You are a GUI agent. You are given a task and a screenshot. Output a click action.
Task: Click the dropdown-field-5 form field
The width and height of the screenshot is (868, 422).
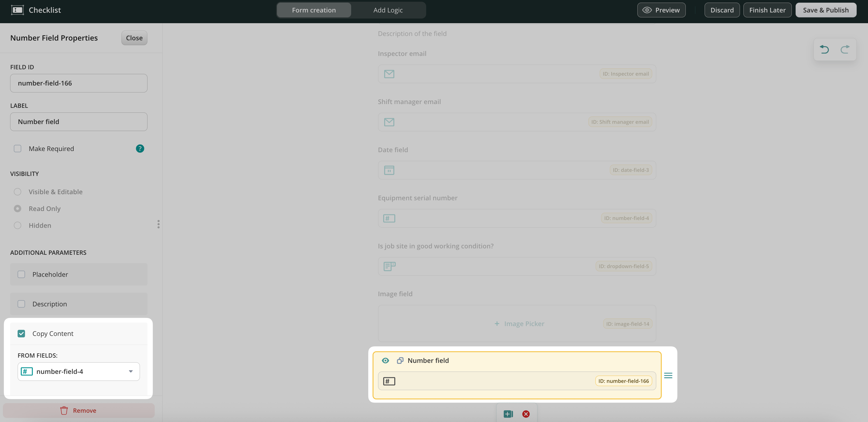[517, 266]
